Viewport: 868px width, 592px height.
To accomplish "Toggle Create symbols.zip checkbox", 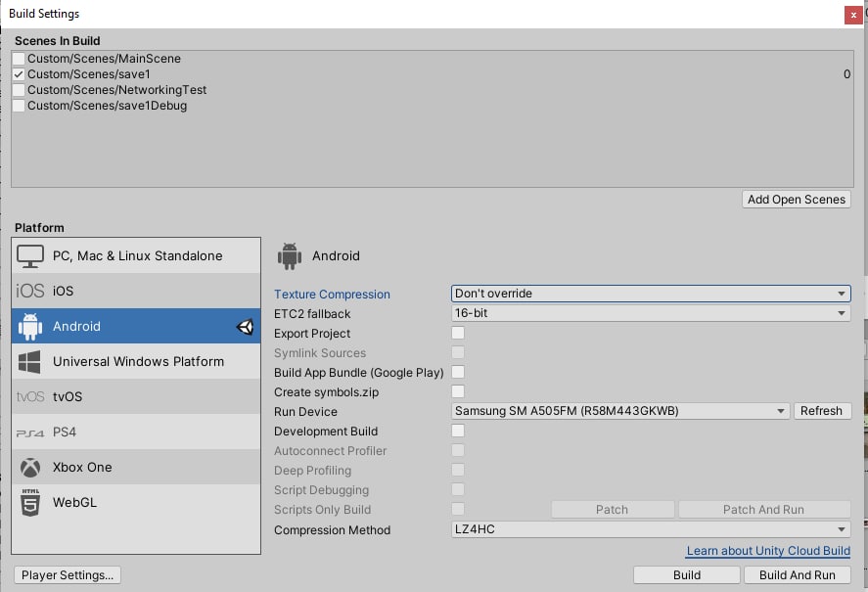I will (x=458, y=391).
